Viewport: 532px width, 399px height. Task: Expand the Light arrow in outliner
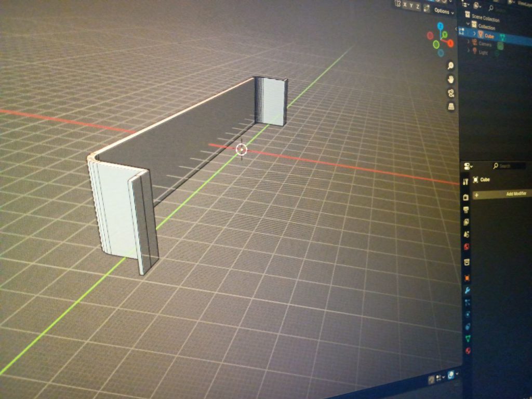coord(469,49)
